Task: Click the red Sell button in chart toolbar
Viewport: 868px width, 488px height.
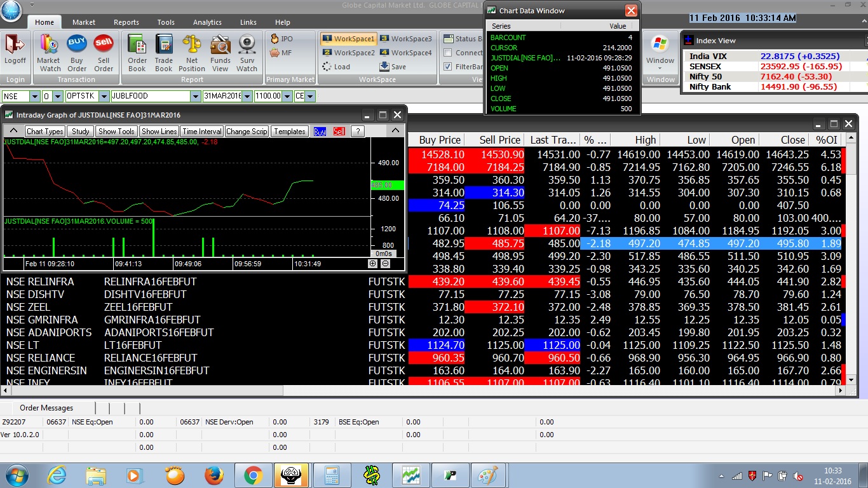Action: [339, 132]
